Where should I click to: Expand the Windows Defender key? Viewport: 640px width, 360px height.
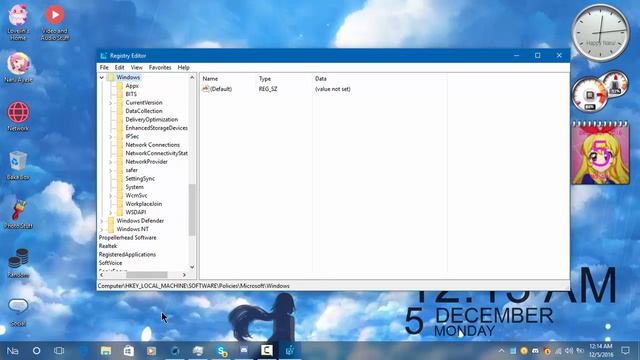point(102,221)
